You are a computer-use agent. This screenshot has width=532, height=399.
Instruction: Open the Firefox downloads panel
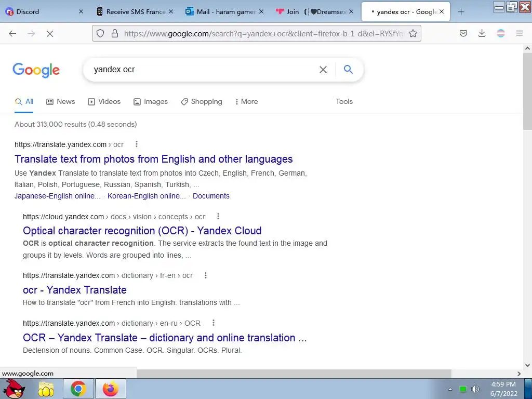tap(482, 33)
